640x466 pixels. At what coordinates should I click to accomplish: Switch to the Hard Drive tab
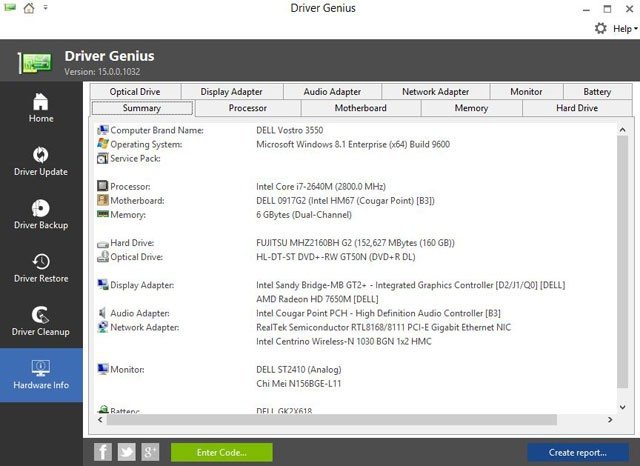pos(577,108)
